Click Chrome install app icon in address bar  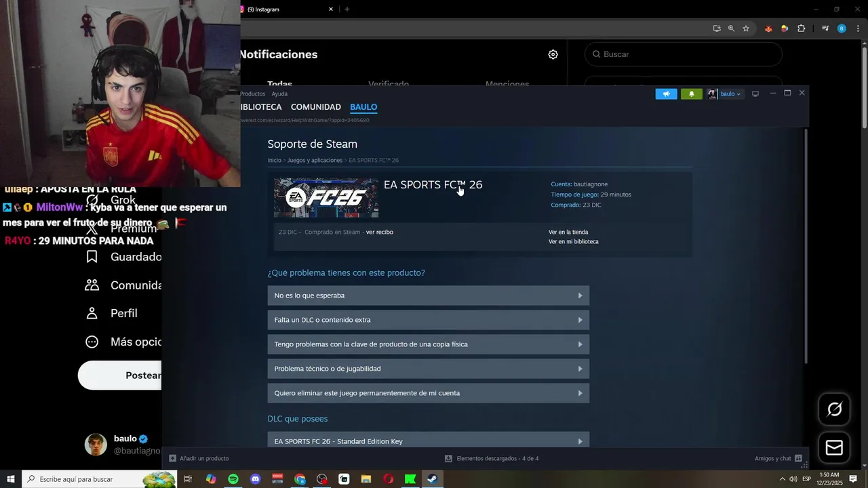tap(717, 28)
